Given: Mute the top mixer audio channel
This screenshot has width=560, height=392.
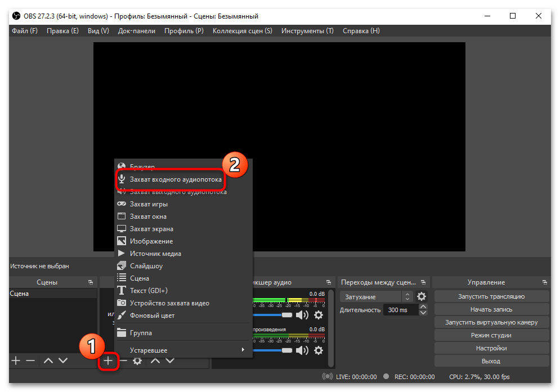Looking at the screenshot, I should pyautogui.click(x=303, y=315).
